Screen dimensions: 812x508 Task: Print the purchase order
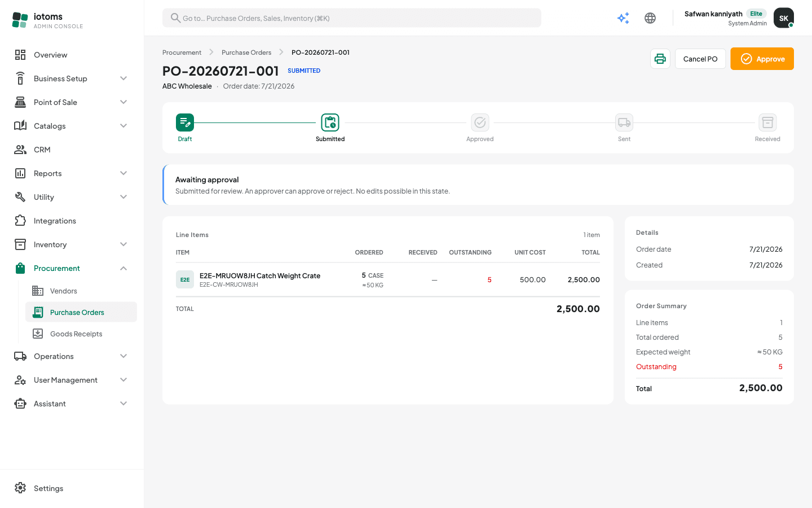tap(660, 59)
